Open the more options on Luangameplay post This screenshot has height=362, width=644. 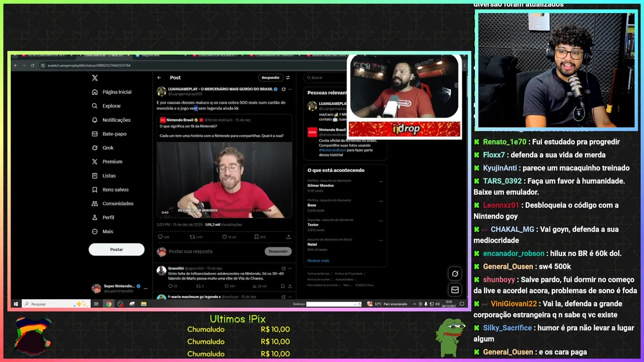coord(289,89)
